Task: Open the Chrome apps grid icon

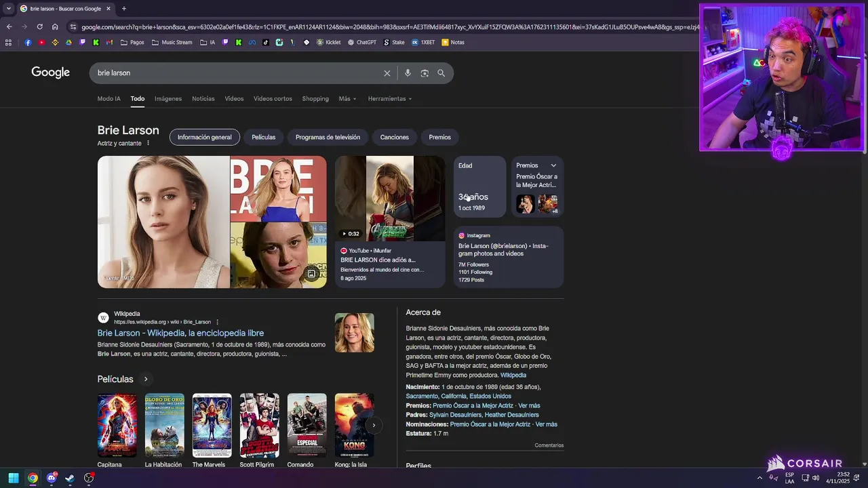Action: (8, 42)
